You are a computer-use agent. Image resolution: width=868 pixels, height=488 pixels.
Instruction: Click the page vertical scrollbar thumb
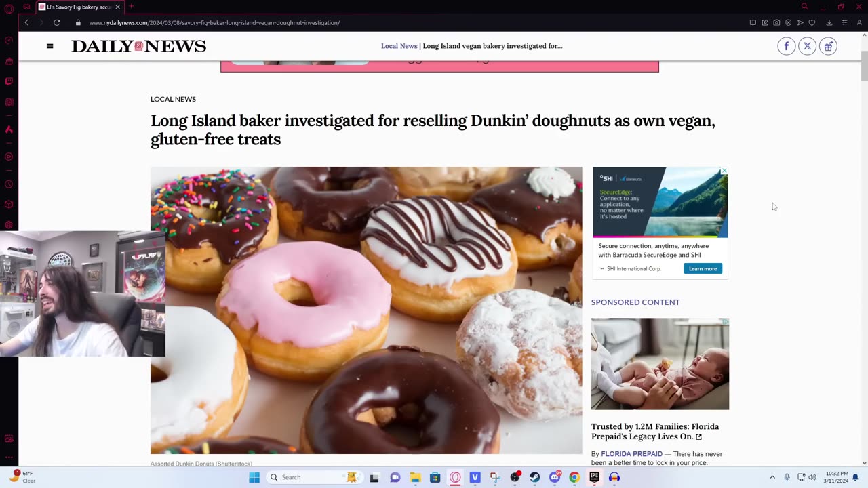click(864, 65)
